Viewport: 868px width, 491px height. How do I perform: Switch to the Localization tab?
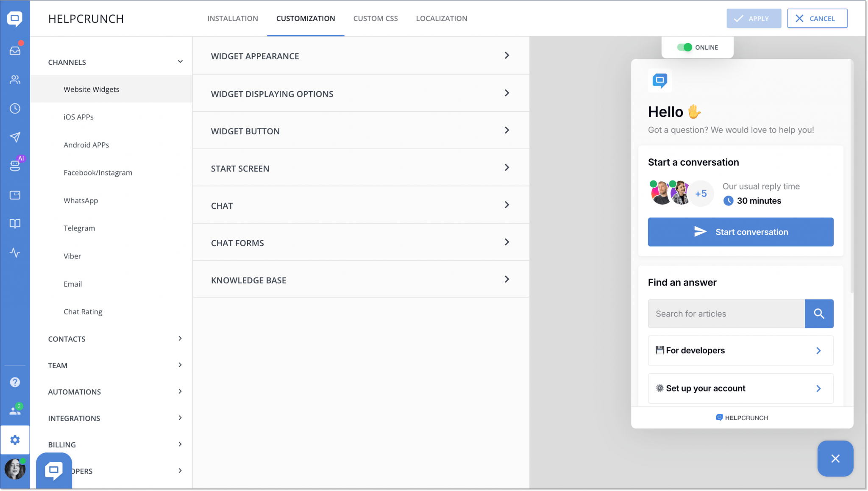(441, 19)
